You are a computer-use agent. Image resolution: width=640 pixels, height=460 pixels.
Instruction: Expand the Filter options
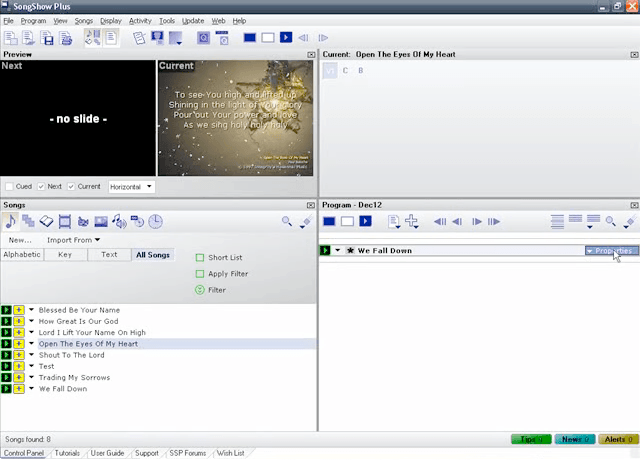click(x=200, y=290)
